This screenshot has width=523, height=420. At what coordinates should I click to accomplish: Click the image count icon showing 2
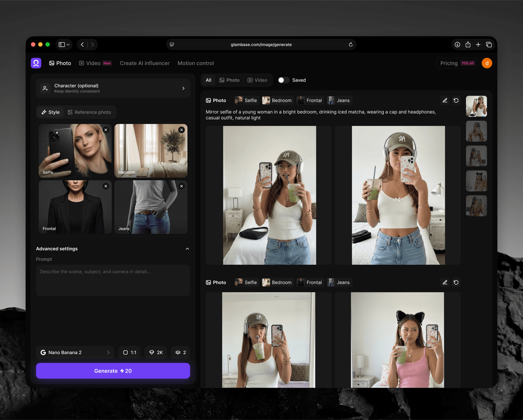tap(180, 352)
